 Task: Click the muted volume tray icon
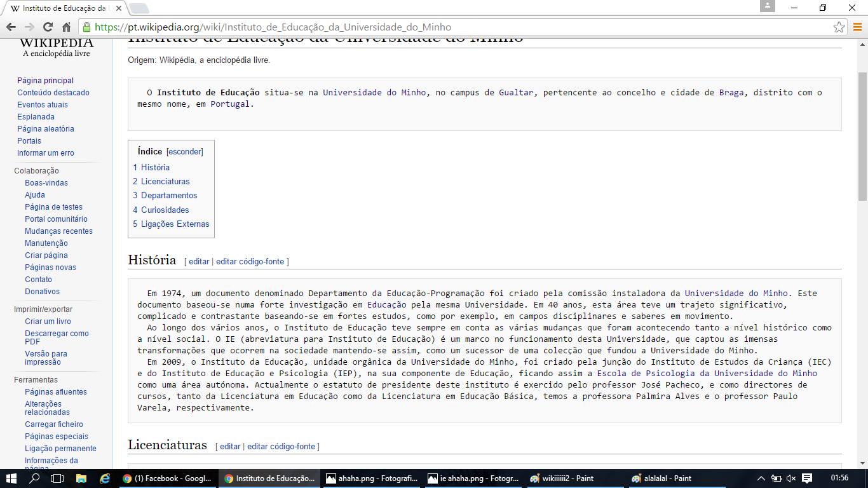(x=791, y=478)
